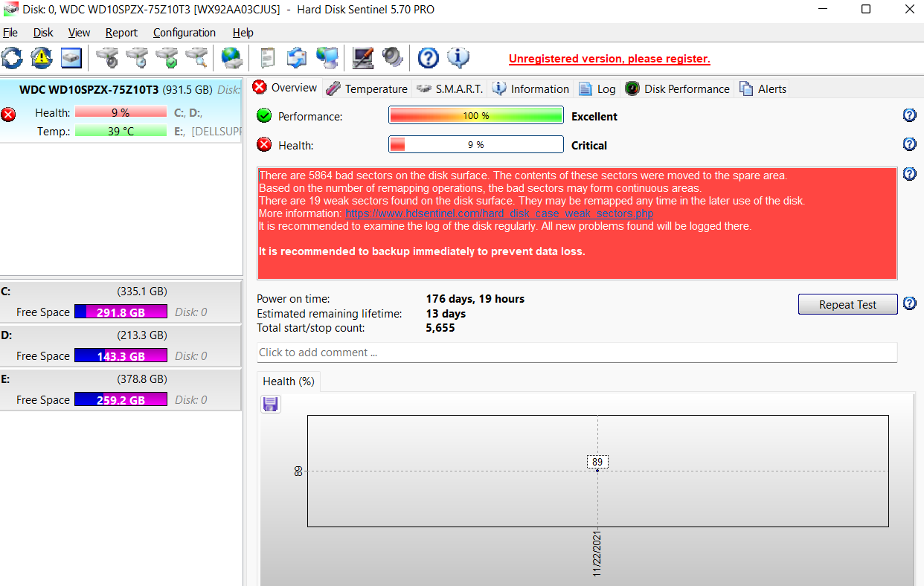Click help icon next to Performance bar
This screenshot has height=586, width=924.
909,115
